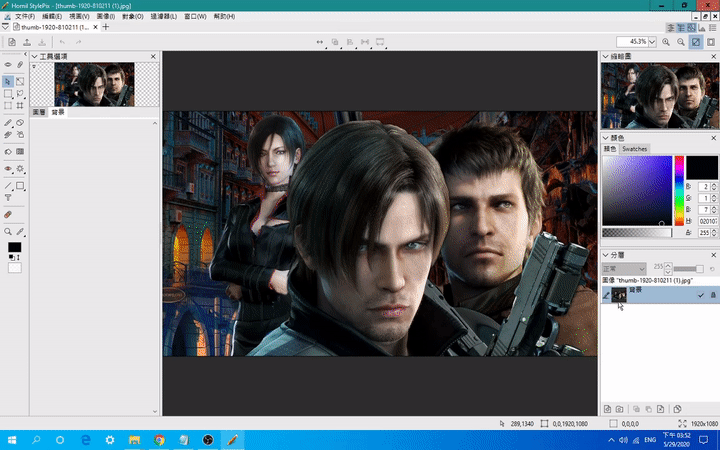
Task: Open the 視圖(V) menu
Action: [x=79, y=16]
